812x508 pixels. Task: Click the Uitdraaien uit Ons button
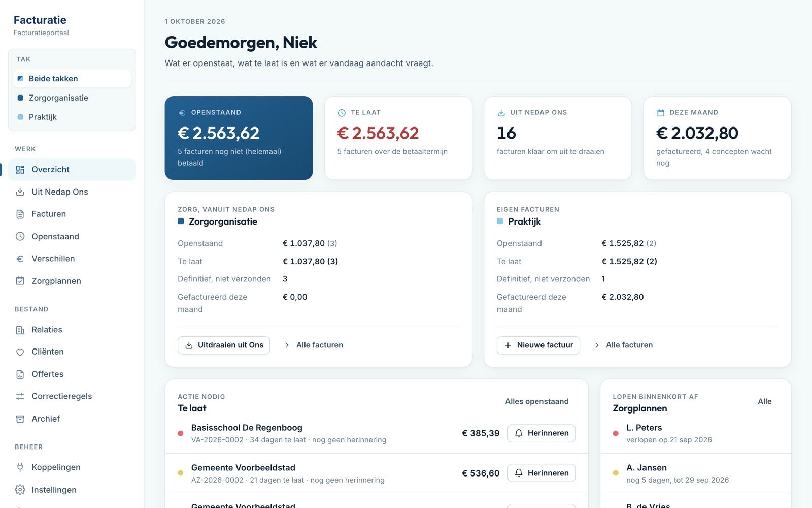(x=224, y=345)
